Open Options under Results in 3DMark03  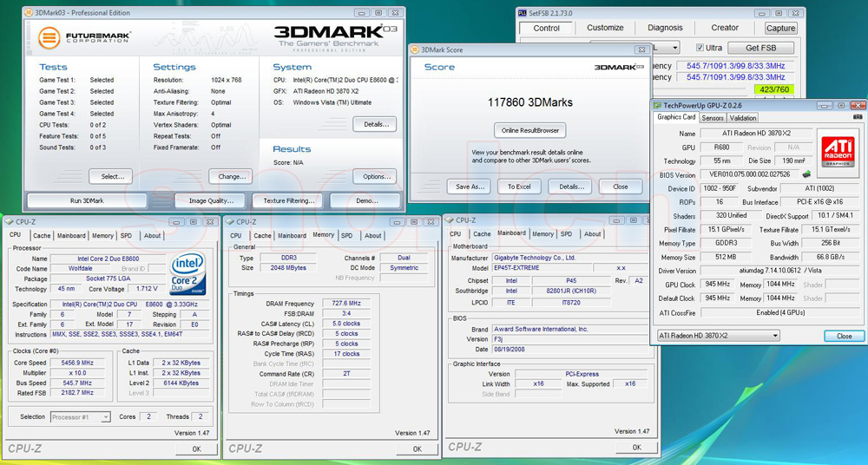[375, 177]
